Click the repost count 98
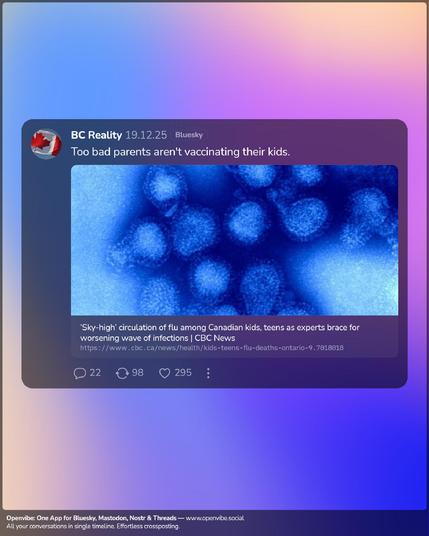 [x=137, y=372]
